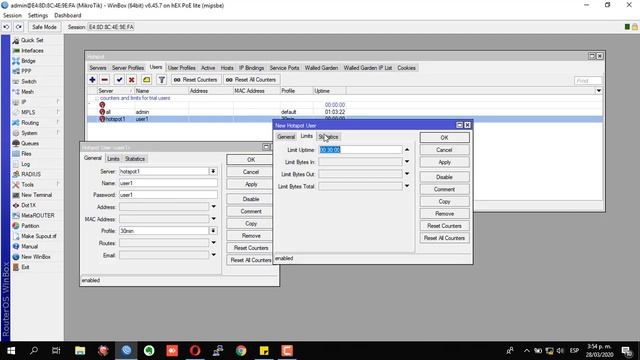The height and width of the screenshot is (360, 640).
Task: Open the Statistics tab in New Hotspot User
Action: click(x=329, y=137)
